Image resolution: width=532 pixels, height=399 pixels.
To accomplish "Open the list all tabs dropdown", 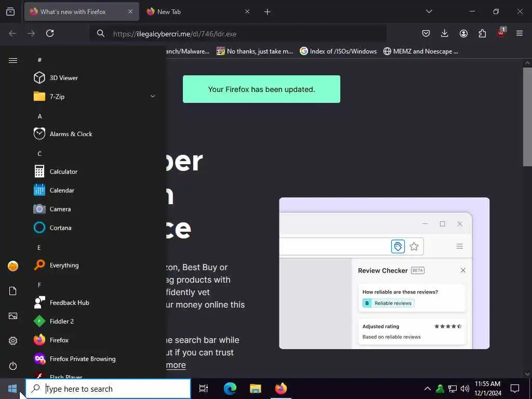I will coord(429,11).
